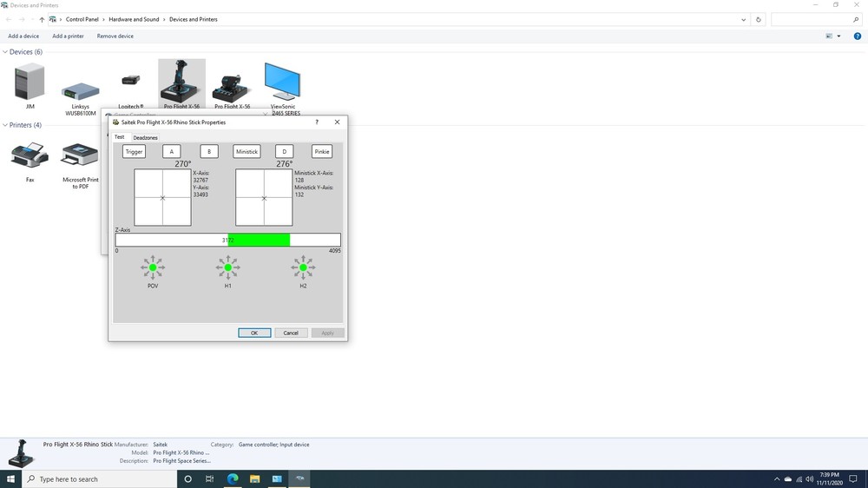The image size is (868, 488).
Task: Confirm with the OK button
Action: 254,333
